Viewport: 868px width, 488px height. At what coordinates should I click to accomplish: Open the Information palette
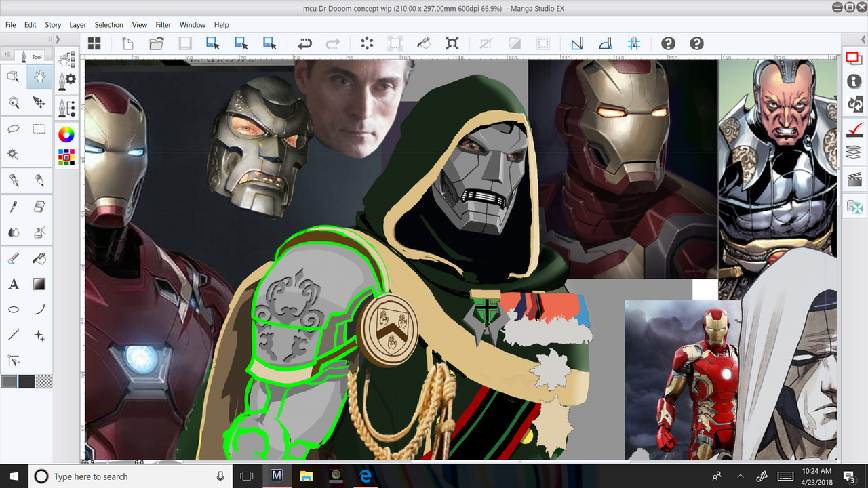click(x=854, y=81)
